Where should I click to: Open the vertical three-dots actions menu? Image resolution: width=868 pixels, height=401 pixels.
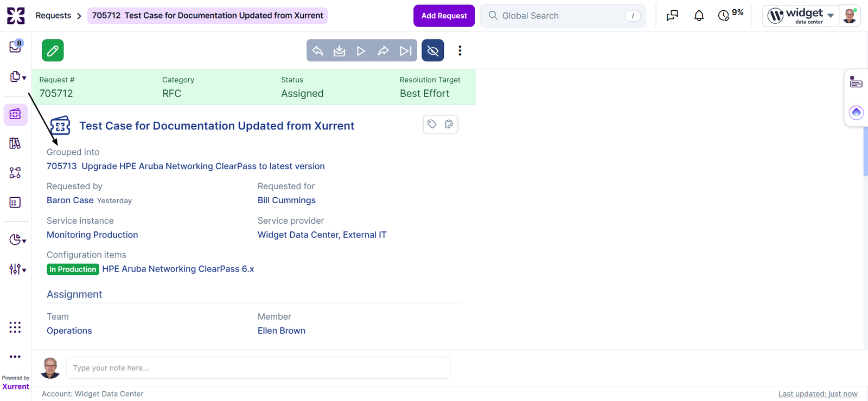460,50
